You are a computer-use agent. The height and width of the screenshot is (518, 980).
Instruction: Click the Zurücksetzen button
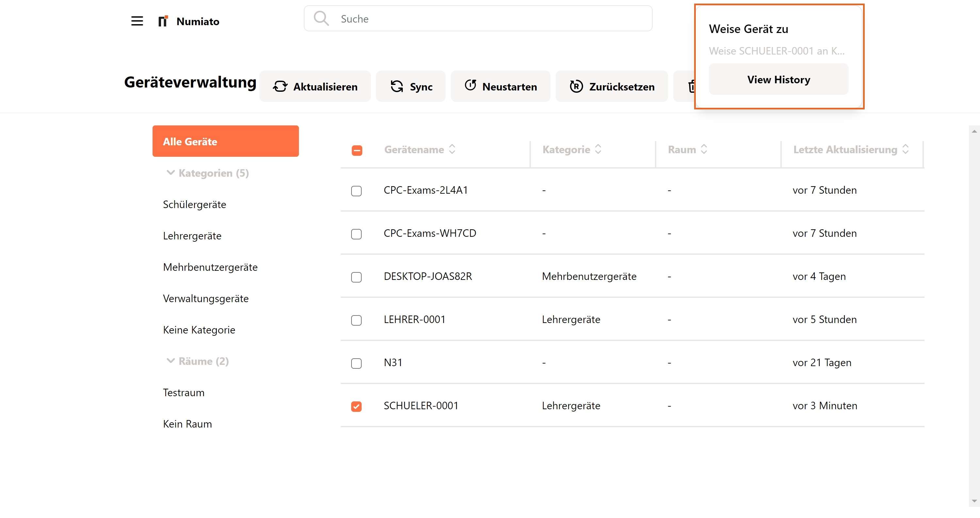[x=612, y=86]
